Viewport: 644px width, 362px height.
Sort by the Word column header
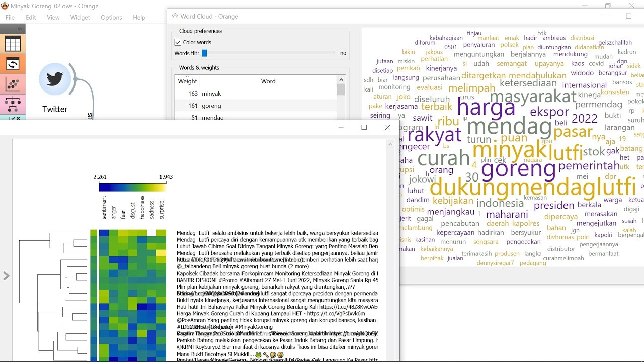click(x=268, y=81)
